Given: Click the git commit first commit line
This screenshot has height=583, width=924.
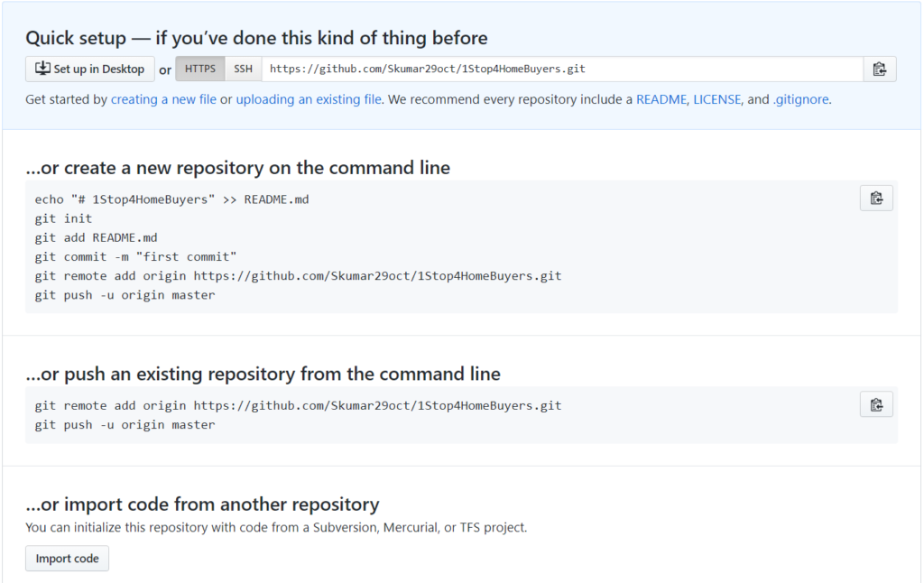Looking at the screenshot, I should [135, 257].
